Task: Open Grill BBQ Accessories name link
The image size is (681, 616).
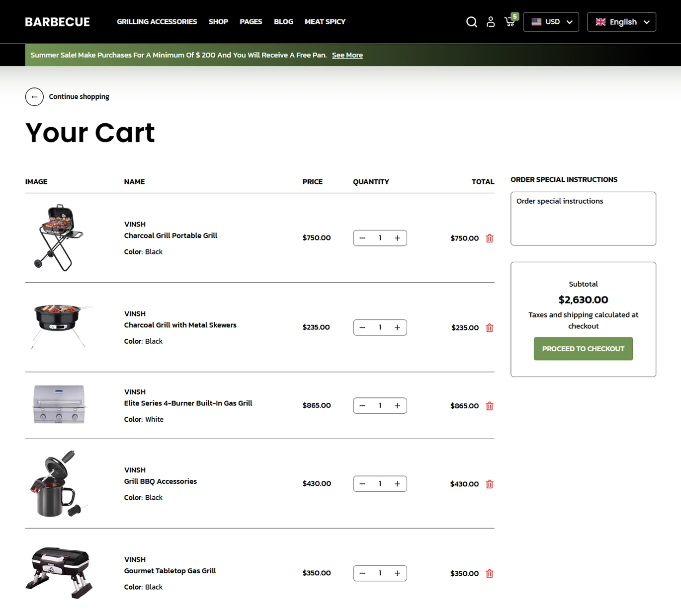Action: click(160, 481)
